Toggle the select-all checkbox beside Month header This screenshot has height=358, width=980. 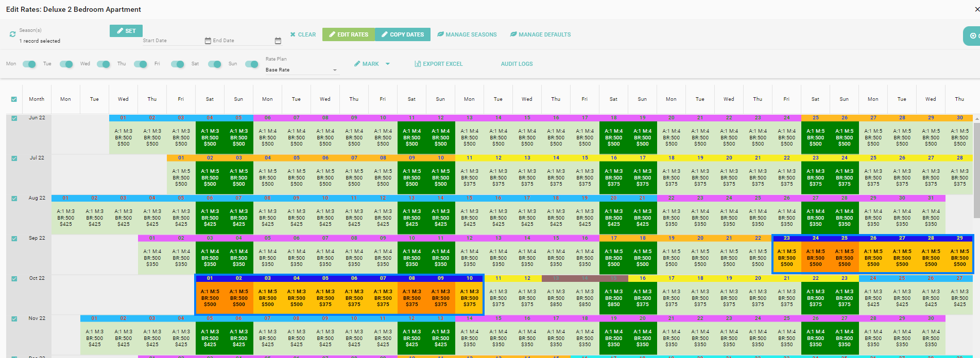tap(14, 99)
